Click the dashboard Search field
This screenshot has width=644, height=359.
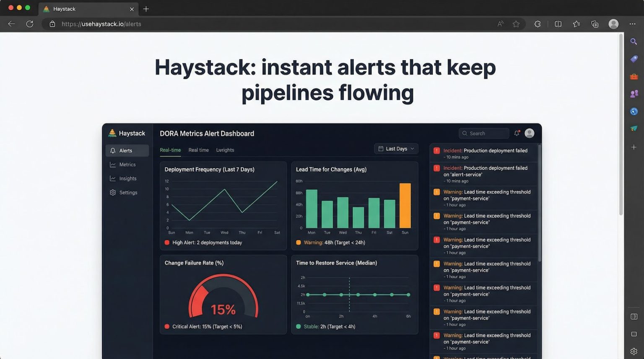(x=484, y=133)
